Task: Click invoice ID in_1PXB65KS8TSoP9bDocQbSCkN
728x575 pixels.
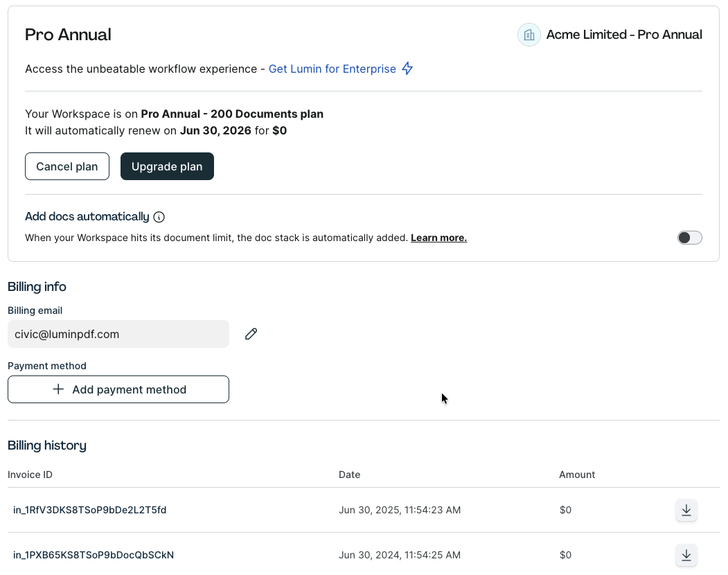Action: coord(94,555)
